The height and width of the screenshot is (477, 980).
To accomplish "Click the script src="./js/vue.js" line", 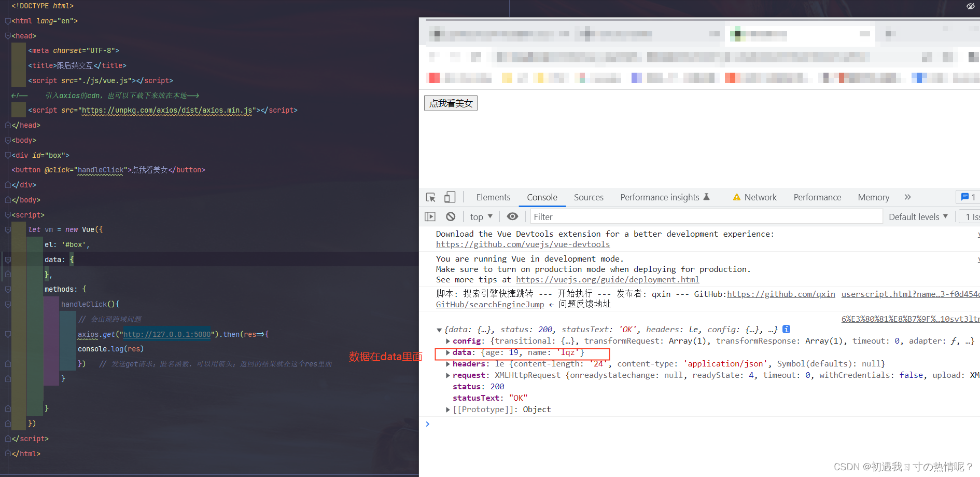I will click(x=101, y=80).
